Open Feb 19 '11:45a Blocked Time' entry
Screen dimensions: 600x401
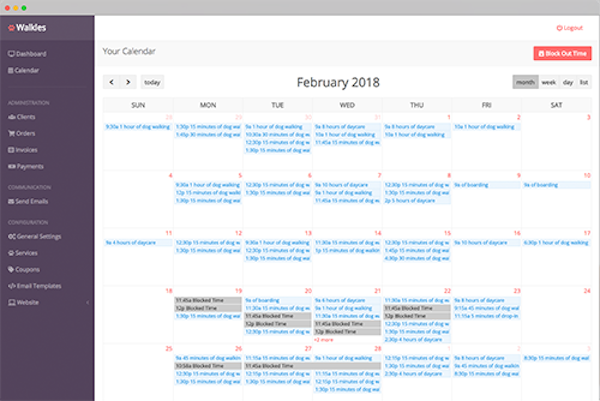pos(208,300)
